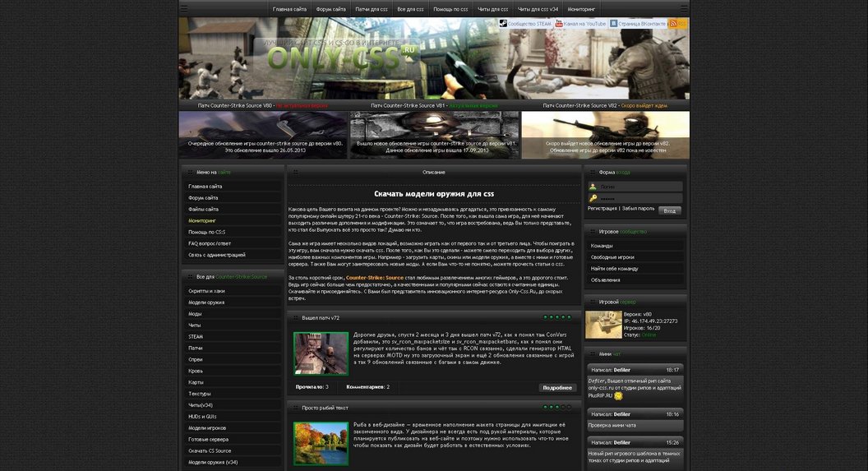Click the 'Забыл пароль' link
The width and height of the screenshot is (868, 471).
[x=639, y=209]
